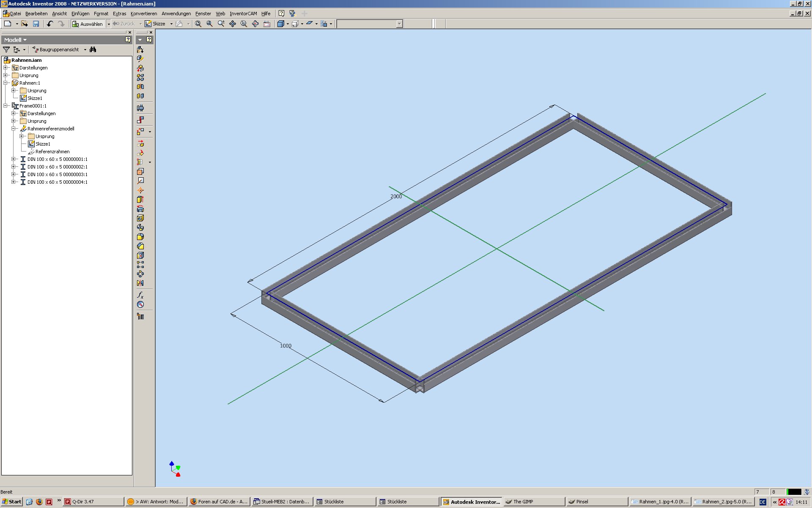Viewport: 812px width, 508px height.
Task: Open the Parameters fx tool
Action: pos(140,295)
